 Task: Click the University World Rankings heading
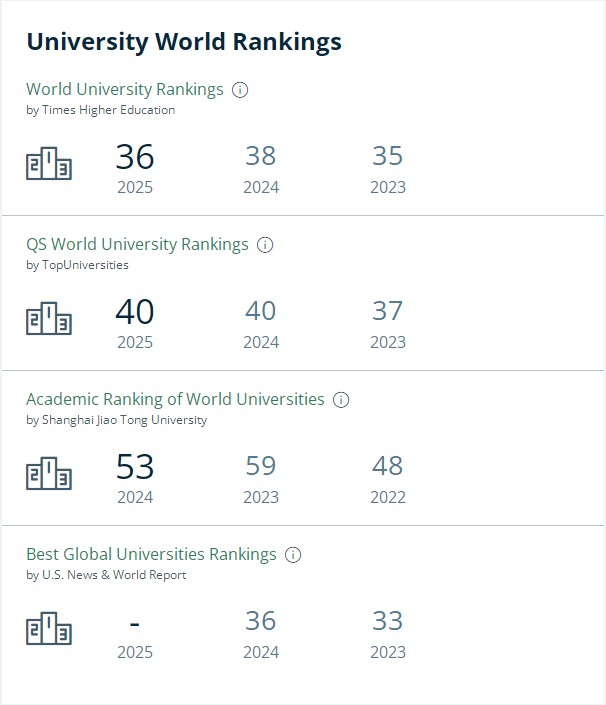pos(184,42)
